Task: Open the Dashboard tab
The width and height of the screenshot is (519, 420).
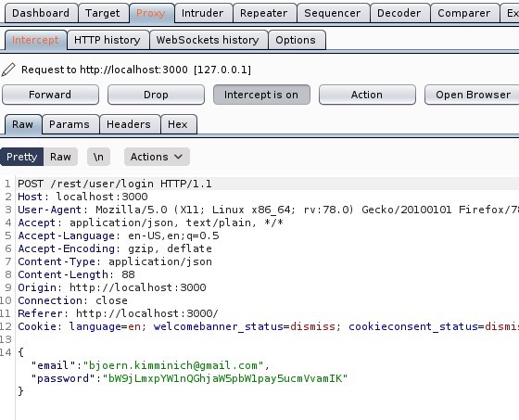Action: pos(41,13)
